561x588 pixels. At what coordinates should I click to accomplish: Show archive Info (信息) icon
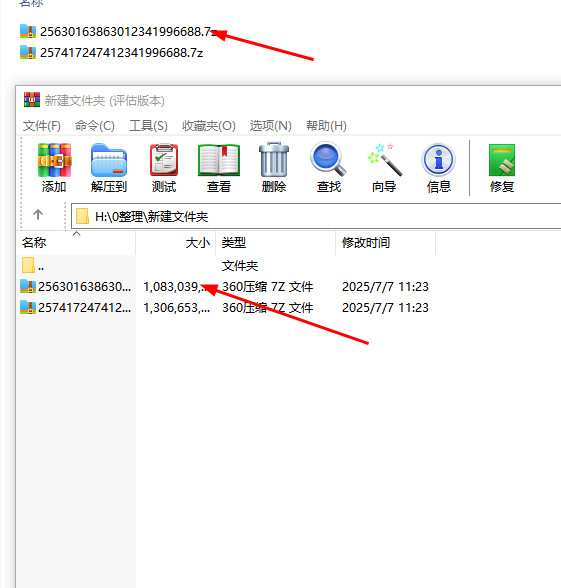pos(438,167)
